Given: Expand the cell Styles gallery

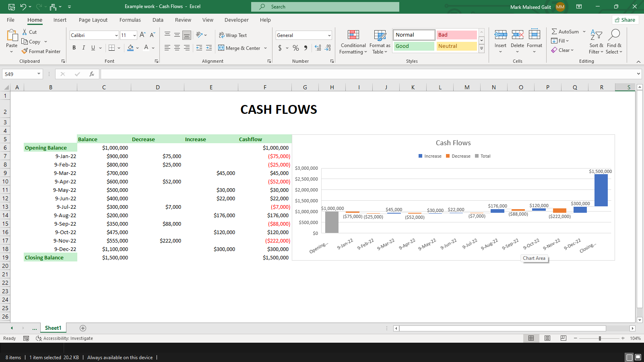Looking at the screenshot, I should 481,48.
